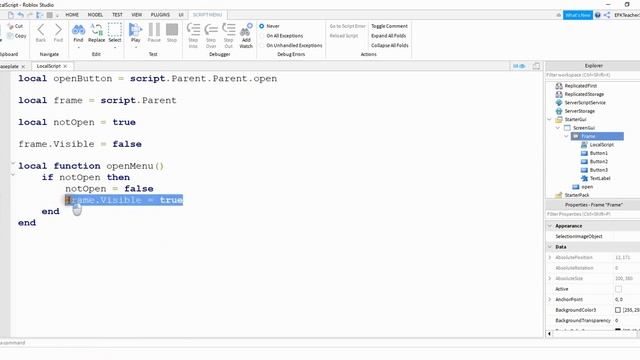Switch to the SCRIPT MENU ribbon tab
Screen dimensions: 640x360
(207, 15)
